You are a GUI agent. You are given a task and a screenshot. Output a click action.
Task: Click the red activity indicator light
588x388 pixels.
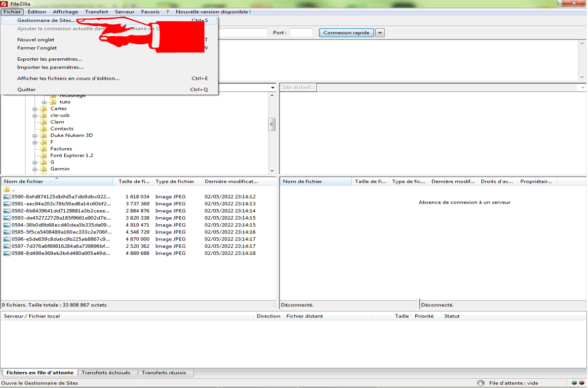582,383
